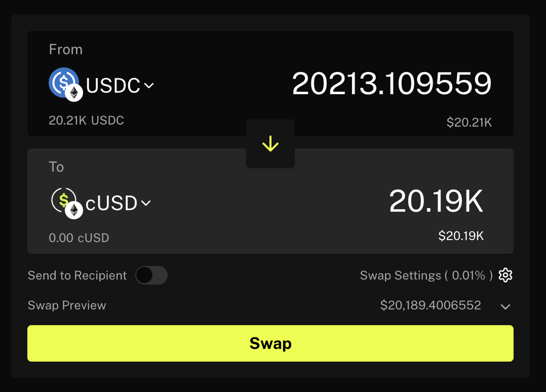Open swap settings via the gear icon
Image resolution: width=546 pixels, height=392 pixels.
click(x=505, y=276)
